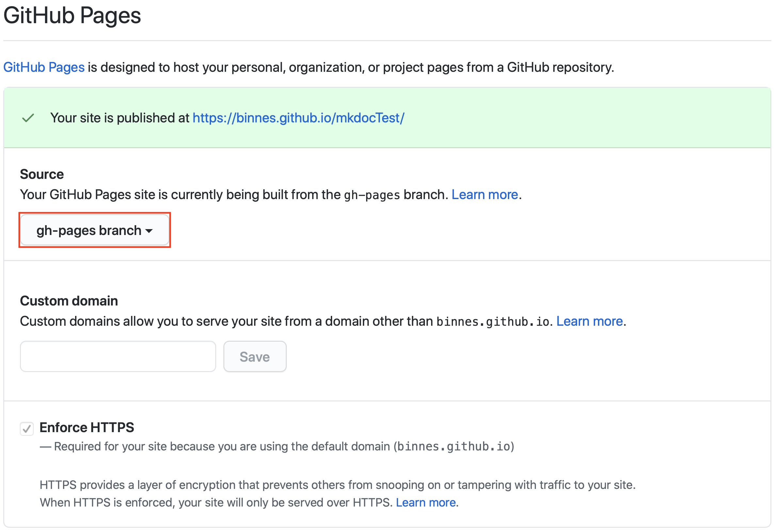Click Learn more link under Custom domain

click(x=589, y=321)
